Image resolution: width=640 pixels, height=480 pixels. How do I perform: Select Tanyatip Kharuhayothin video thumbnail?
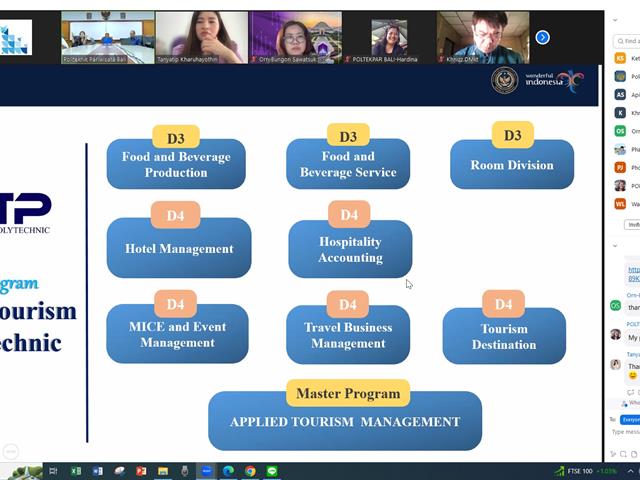pyautogui.click(x=202, y=38)
